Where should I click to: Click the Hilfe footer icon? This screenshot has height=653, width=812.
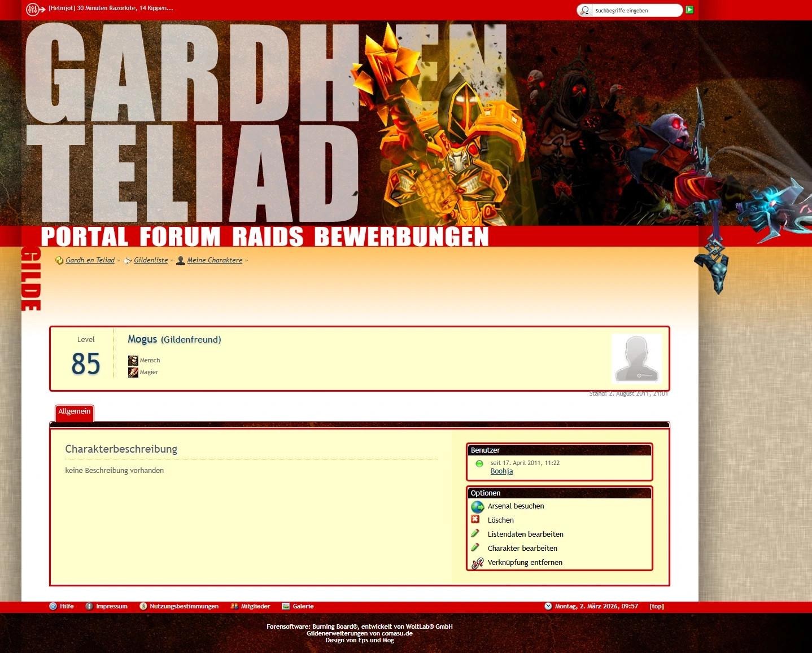coord(53,606)
